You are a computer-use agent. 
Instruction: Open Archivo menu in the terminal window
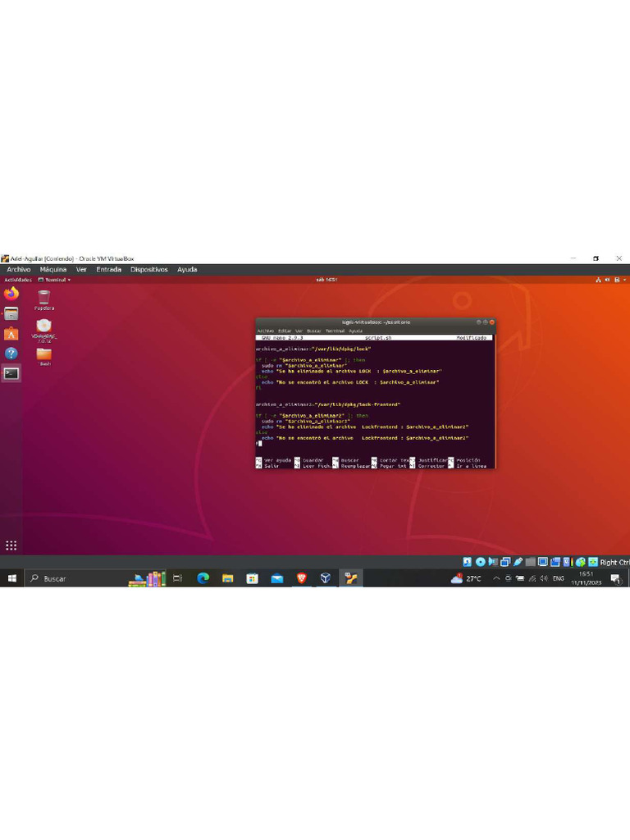[265, 331]
